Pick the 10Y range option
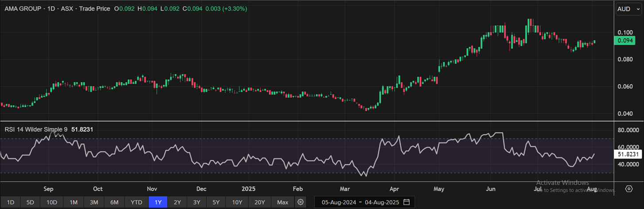Image resolution: width=644 pixels, height=209 pixels. (x=237, y=202)
